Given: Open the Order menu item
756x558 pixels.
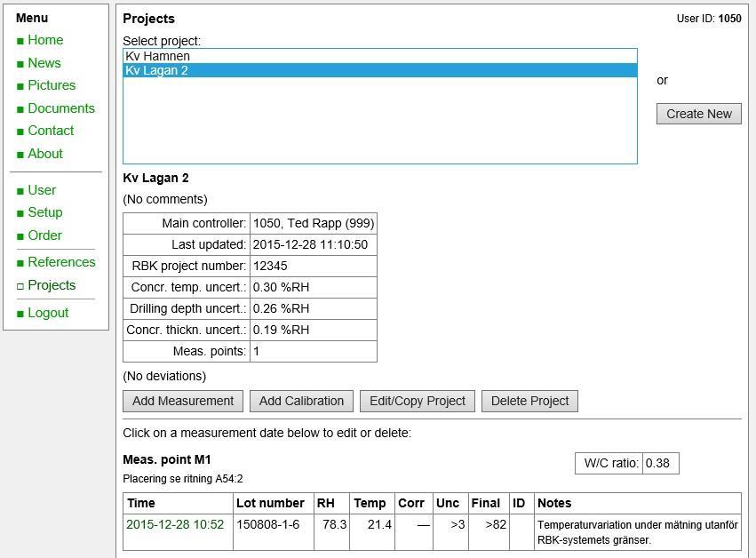Looking at the screenshot, I should click(x=44, y=235).
